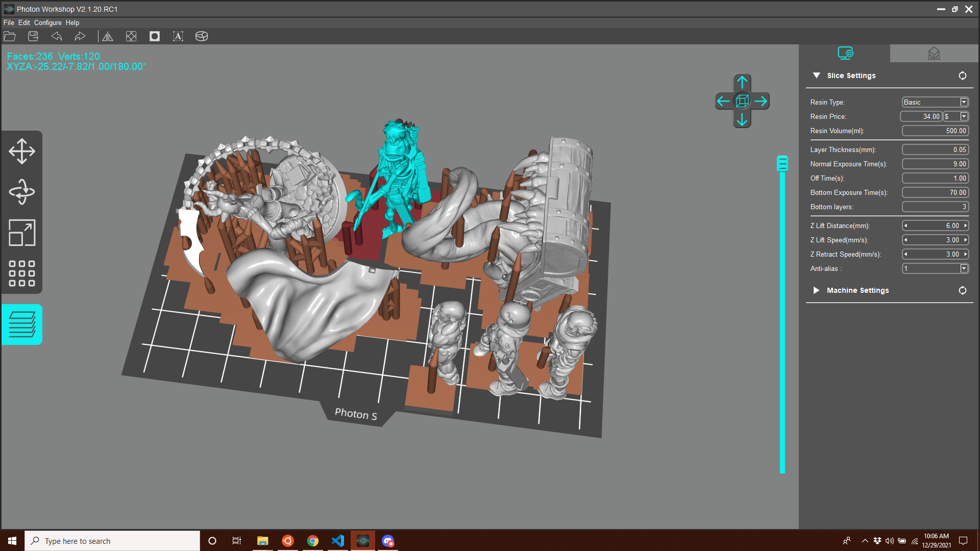Image resolution: width=980 pixels, height=551 pixels.
Task: Open the notification center icon
Action: (x=963, y=541)
